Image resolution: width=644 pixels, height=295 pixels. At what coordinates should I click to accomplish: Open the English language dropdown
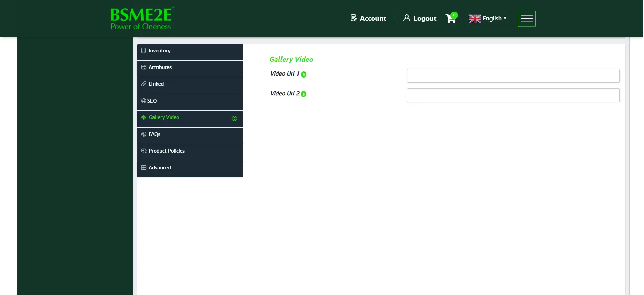coord(488,18)
